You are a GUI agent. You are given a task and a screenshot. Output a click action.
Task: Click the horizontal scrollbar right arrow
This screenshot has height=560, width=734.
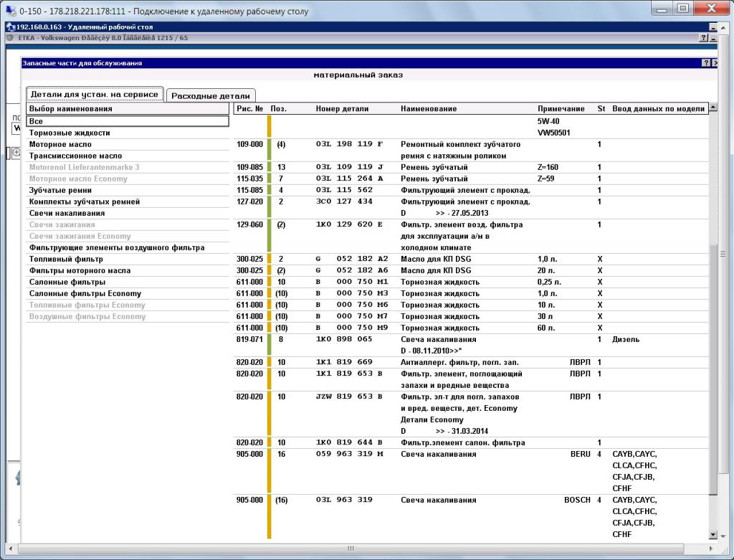[711, 549]
